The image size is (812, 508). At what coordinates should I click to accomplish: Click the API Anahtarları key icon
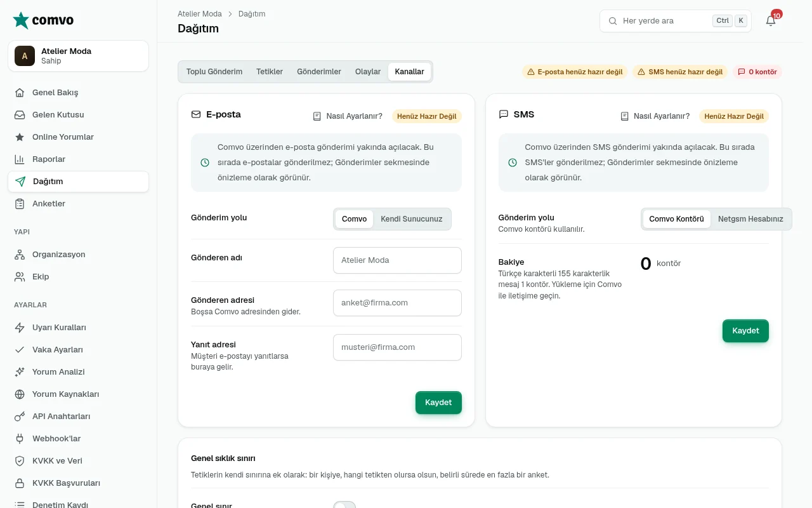tap(20, 417)
